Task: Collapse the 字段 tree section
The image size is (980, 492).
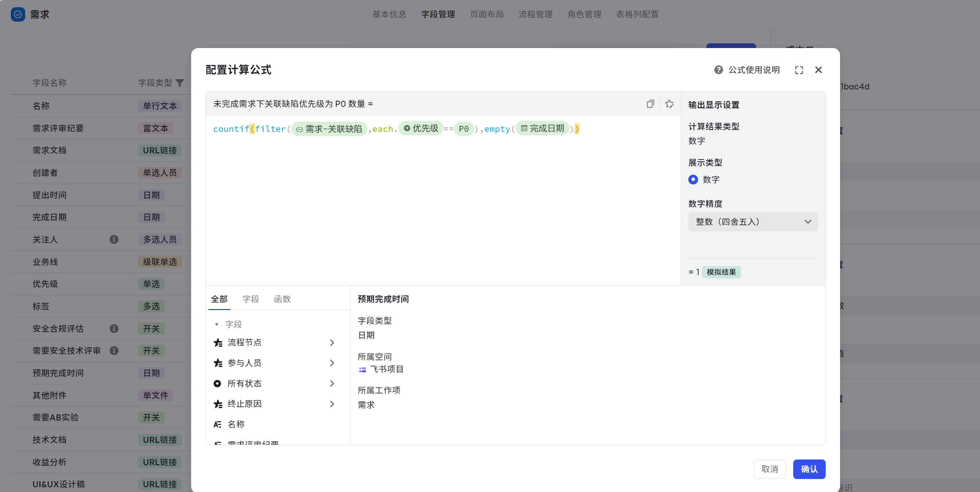Action: pos(216,325)
